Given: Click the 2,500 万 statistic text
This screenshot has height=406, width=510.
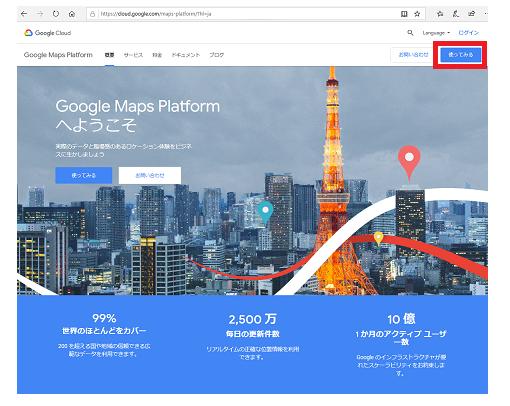Looking at the screenshot, I should point(252,319).
